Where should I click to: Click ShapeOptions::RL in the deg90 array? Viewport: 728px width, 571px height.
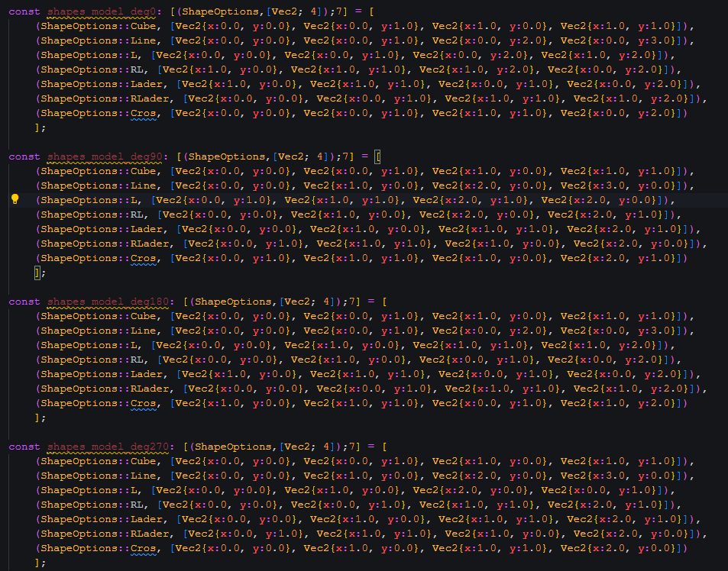click(x=92, y=215)
